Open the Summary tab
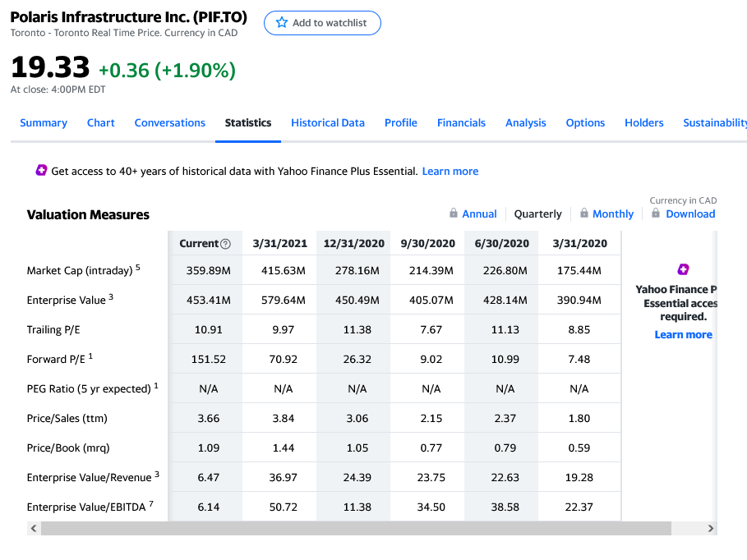This screenshot has width=747, height=560. (44, 123)
